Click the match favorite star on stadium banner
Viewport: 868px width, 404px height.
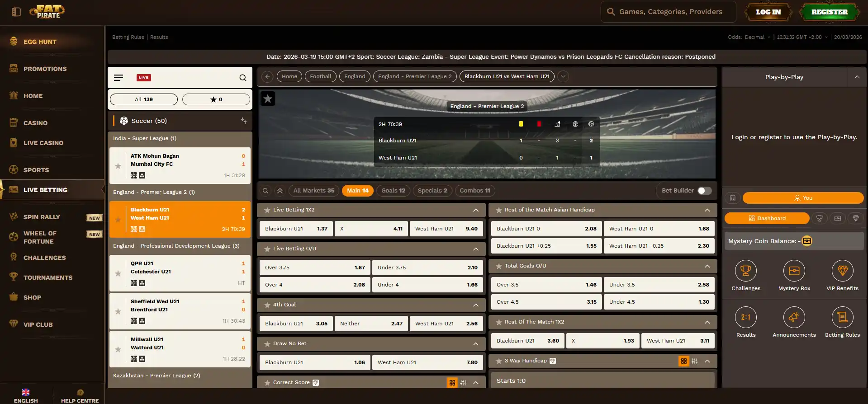pyautogui.click(x=268, y=99)
